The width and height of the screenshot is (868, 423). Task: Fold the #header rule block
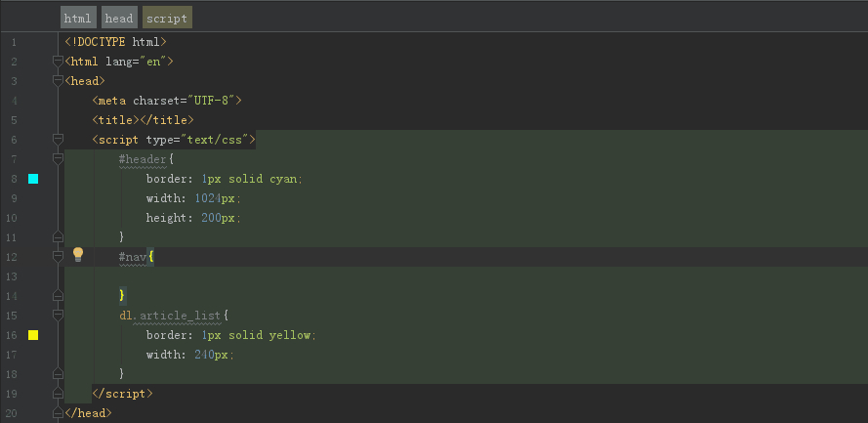[58, 159]
